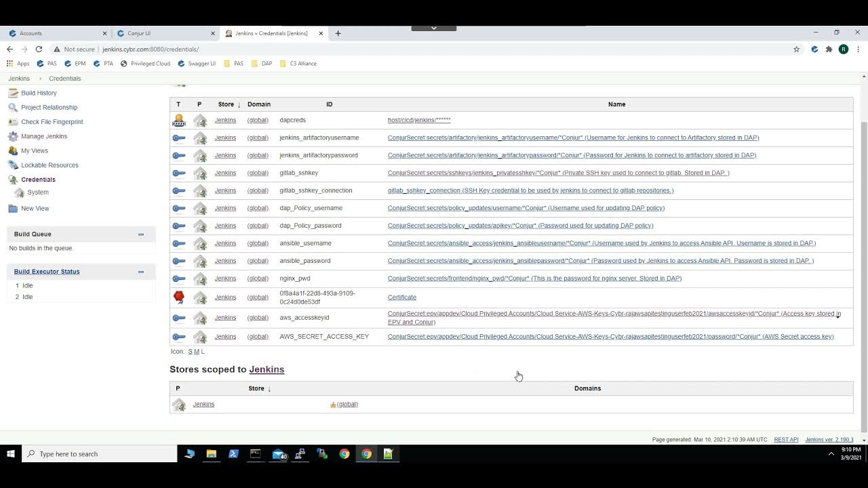Bookmark this page with star icon
The width and height of the screenshot is (868, 488).
click(x=797, y=49)
